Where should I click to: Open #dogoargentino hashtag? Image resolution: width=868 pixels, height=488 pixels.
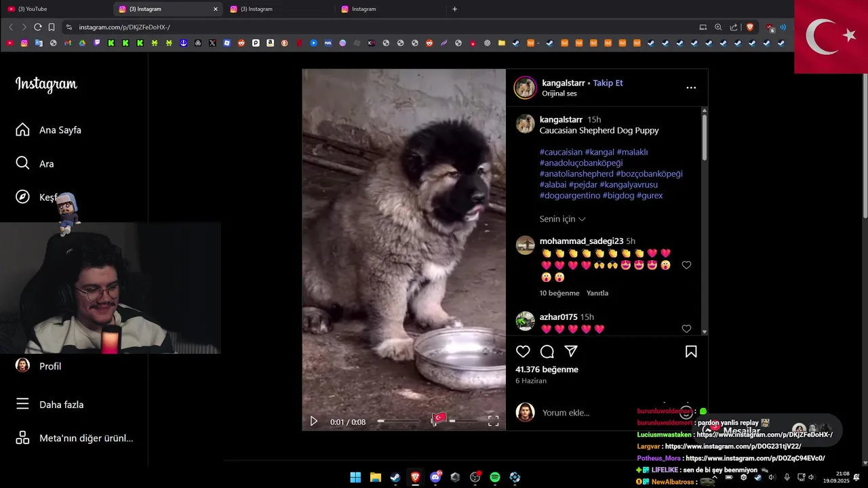pyautogui.click(x=570, y=196)
